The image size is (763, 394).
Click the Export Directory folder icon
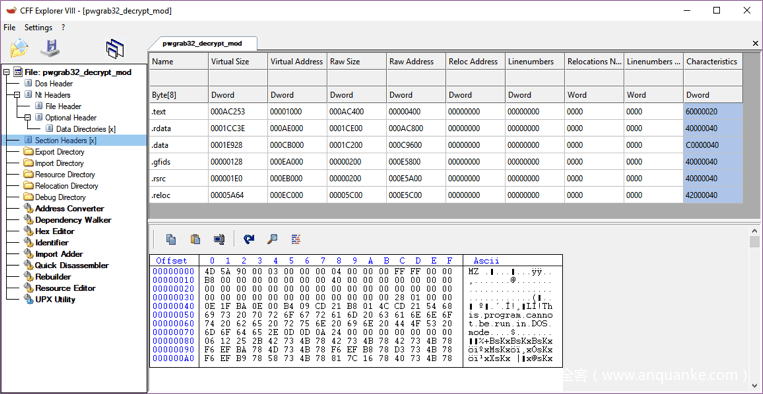28,152
